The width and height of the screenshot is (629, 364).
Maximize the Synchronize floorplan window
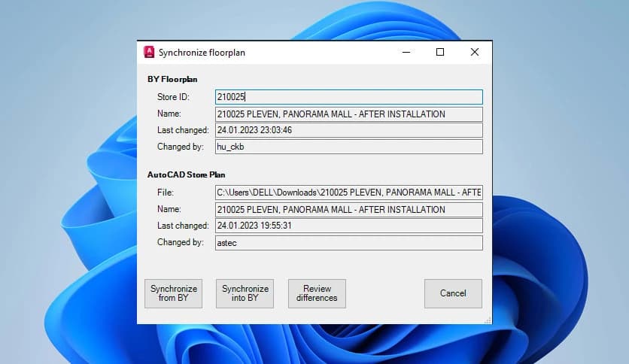[440, 52]
